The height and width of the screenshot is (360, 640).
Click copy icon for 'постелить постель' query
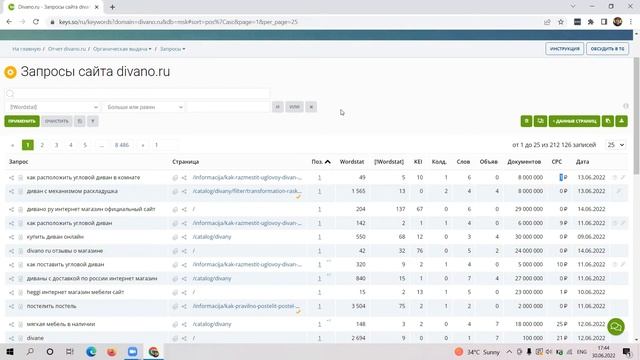20,307
